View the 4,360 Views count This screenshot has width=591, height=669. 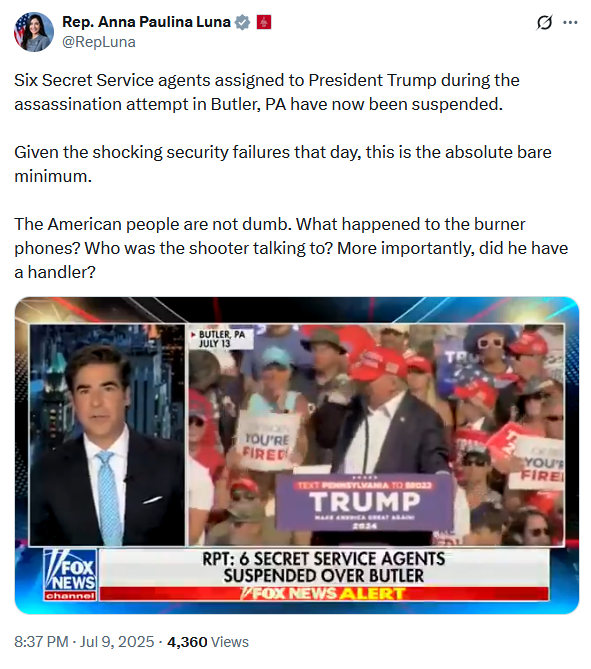(208, 641)
